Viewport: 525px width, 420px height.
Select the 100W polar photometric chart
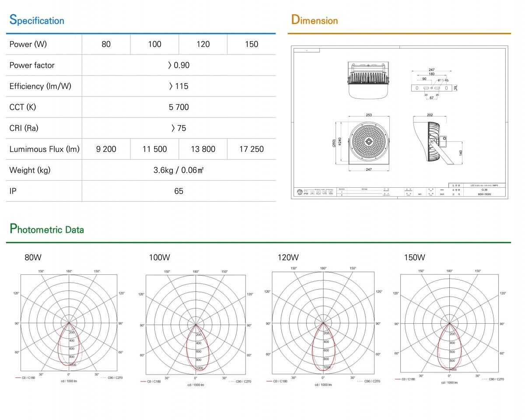click(195, 325)
